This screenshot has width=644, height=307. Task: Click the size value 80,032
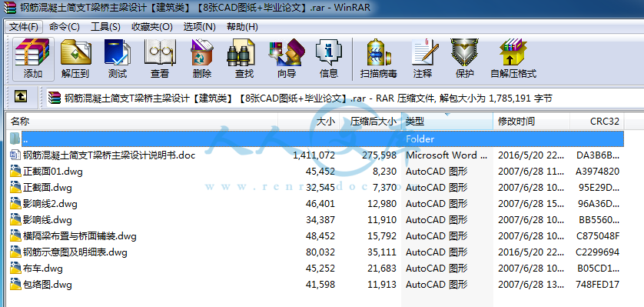(x=320, y=252)
